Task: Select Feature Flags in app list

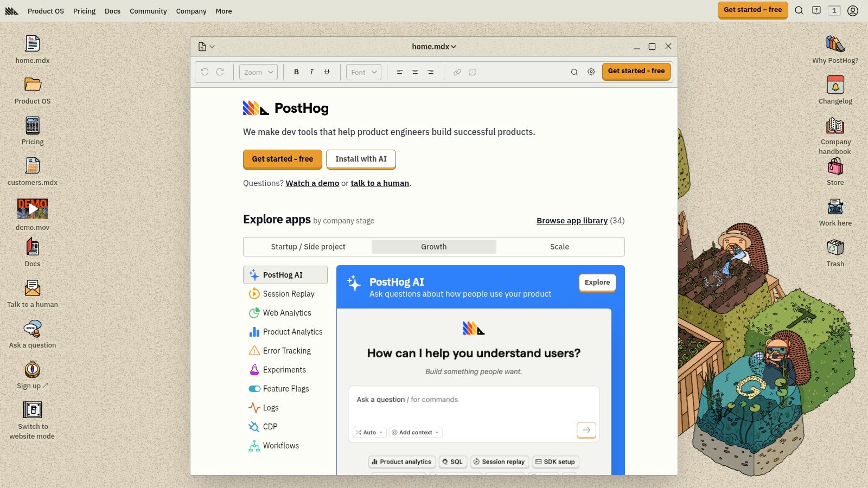Action: coord(285,389)
